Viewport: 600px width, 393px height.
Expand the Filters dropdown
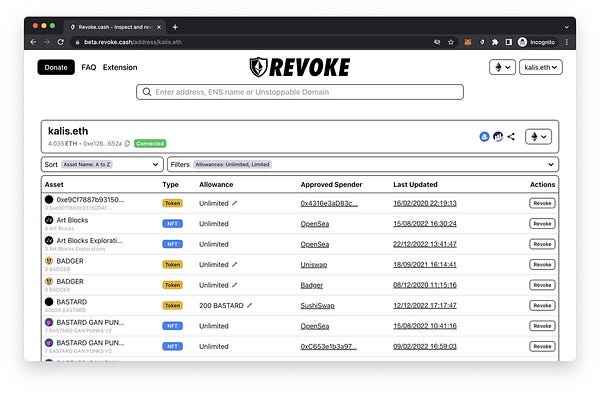363,165
